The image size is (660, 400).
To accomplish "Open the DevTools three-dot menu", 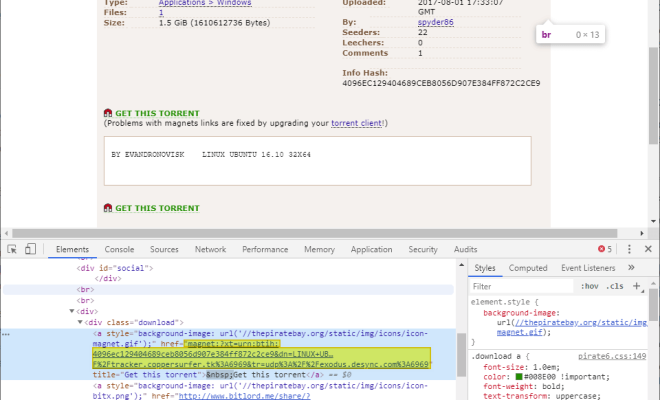I will [629, 249].
